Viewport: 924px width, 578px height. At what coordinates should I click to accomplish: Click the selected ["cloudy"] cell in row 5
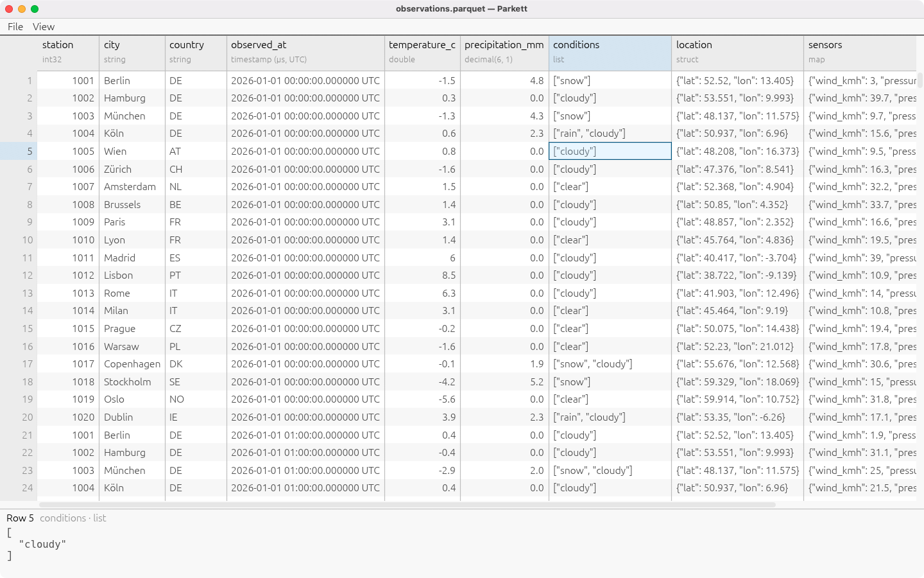(x=610, y=152)
